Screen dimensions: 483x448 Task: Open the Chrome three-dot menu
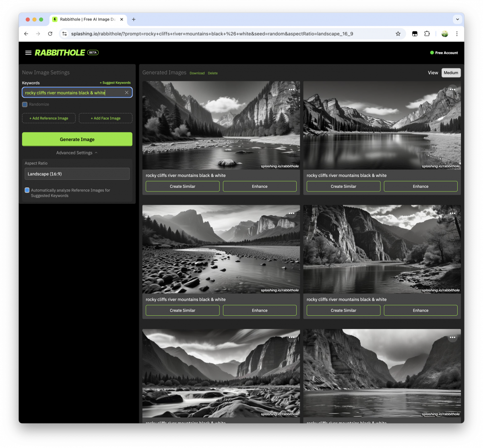457,34
